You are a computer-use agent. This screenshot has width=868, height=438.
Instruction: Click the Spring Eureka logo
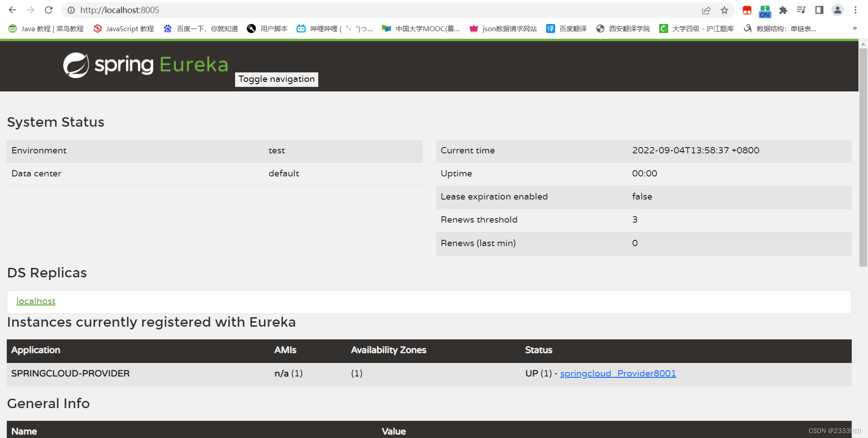[145, 65]
